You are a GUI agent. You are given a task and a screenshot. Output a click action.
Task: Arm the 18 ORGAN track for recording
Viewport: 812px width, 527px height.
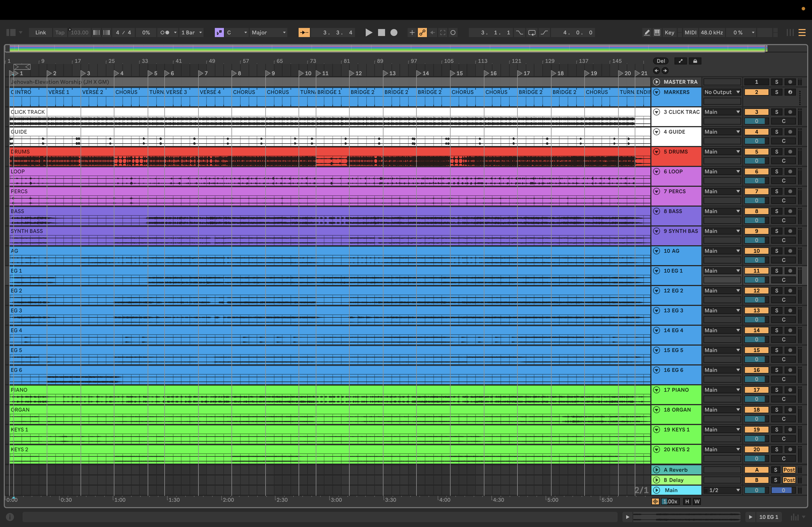790,410
